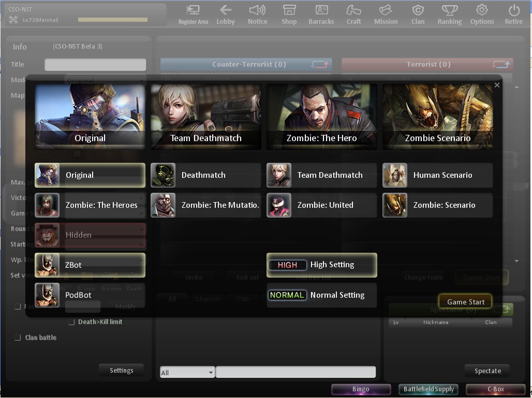
Task: Enable Normal Setting option
Action: point(322,295)
